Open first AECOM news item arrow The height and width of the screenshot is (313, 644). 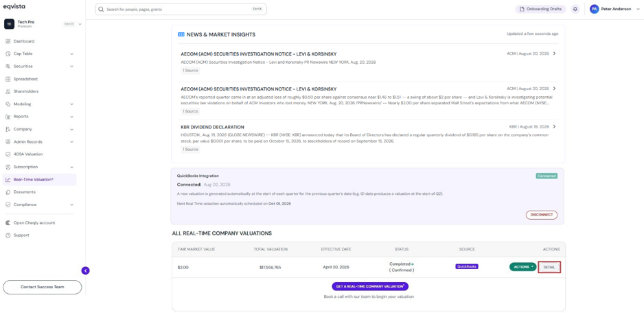pyautogui.click(x=554, y=54)
